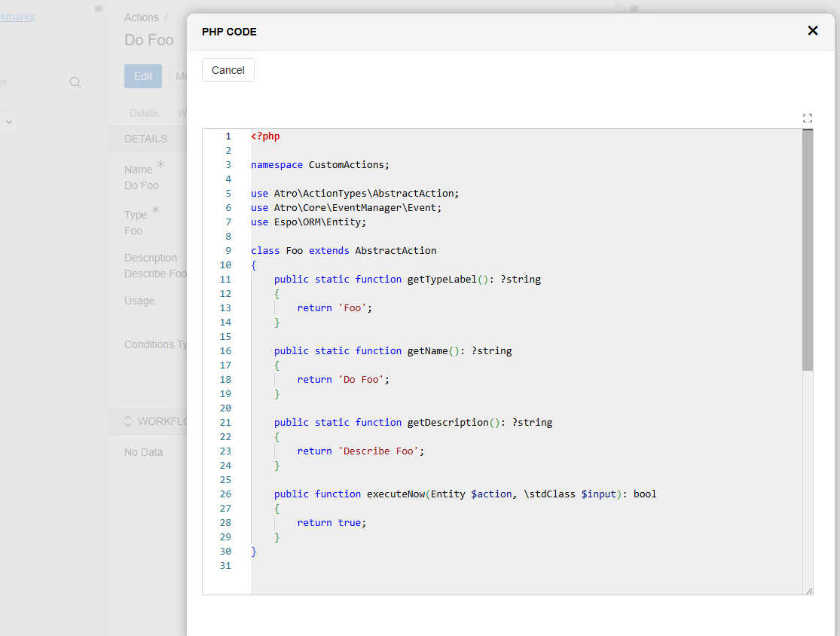Click the sidebar search input field
The height and width of the screenshot is (636, 840).
pos(30,82)
